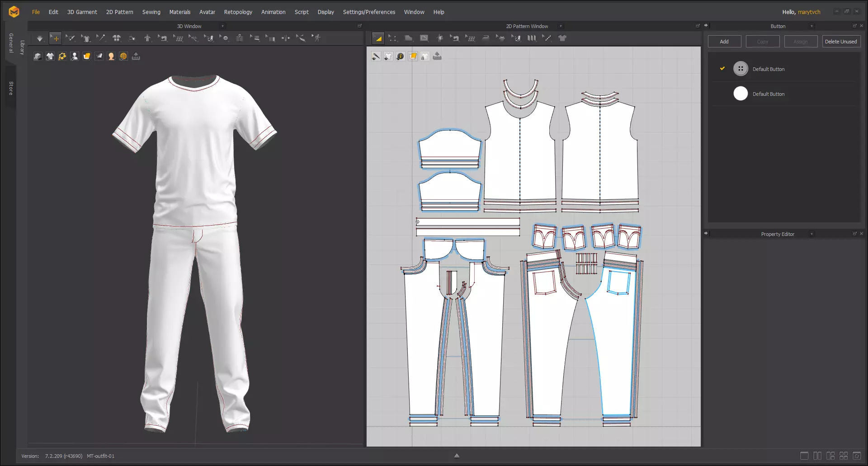
Task: Open the Property Editor title dropdown arrow
Action: tap(811, 234)
